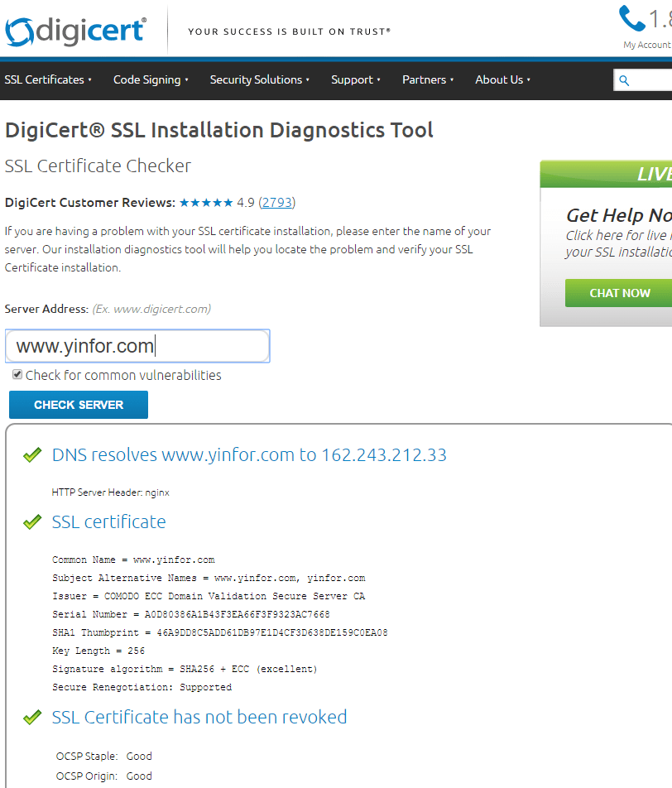Open the Code Signing dropdown
The height and width of the screenshot is (788, 672).
tap(151, 80)
